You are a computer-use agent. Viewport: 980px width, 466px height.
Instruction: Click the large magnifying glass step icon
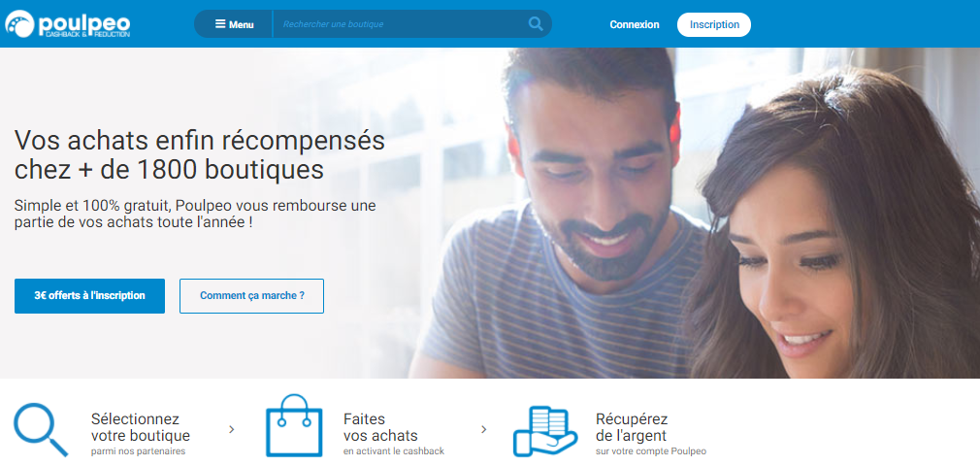click(x=42, y=430)
